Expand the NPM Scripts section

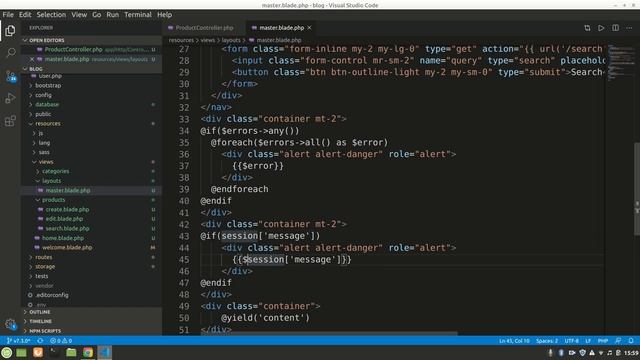click(92, 331)
